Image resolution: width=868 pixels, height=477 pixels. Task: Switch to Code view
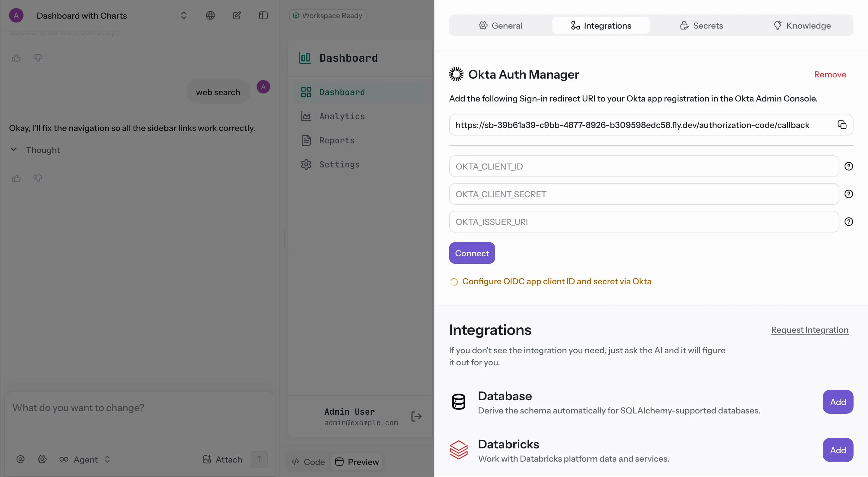(308, 462)
